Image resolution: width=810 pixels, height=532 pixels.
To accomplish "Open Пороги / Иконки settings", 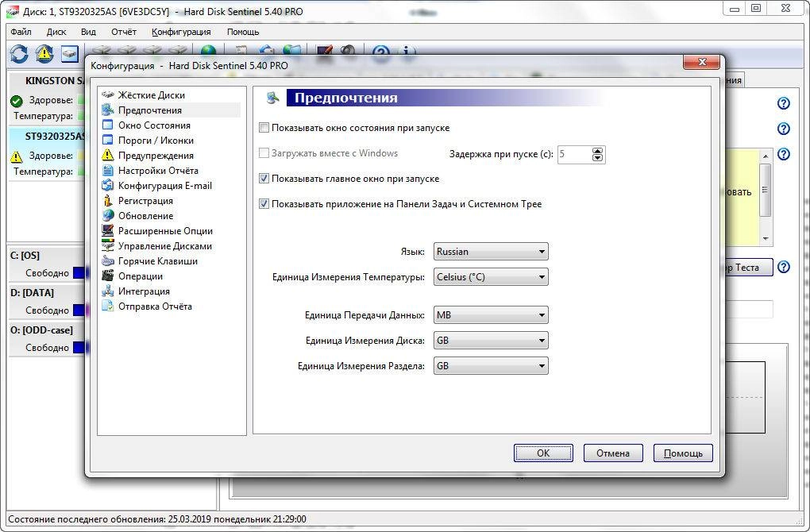I will click(x=156, y=140).
